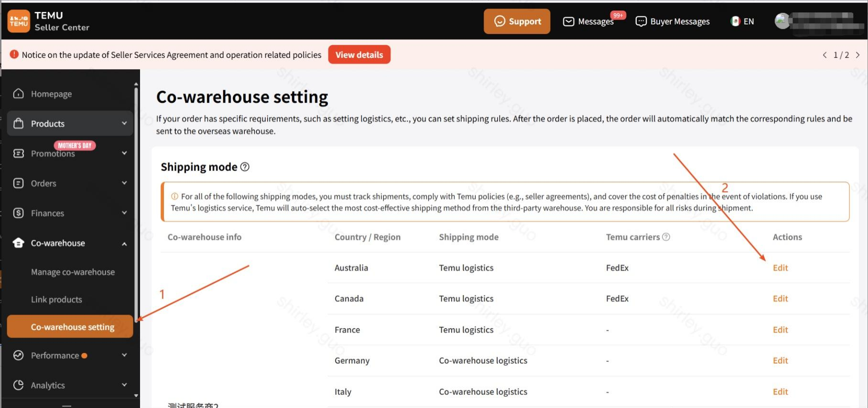Viewport: 868px width, 408px height.
Task: Click the Country / Region column header
Action: pyautogui.click(x=368, y=237)
